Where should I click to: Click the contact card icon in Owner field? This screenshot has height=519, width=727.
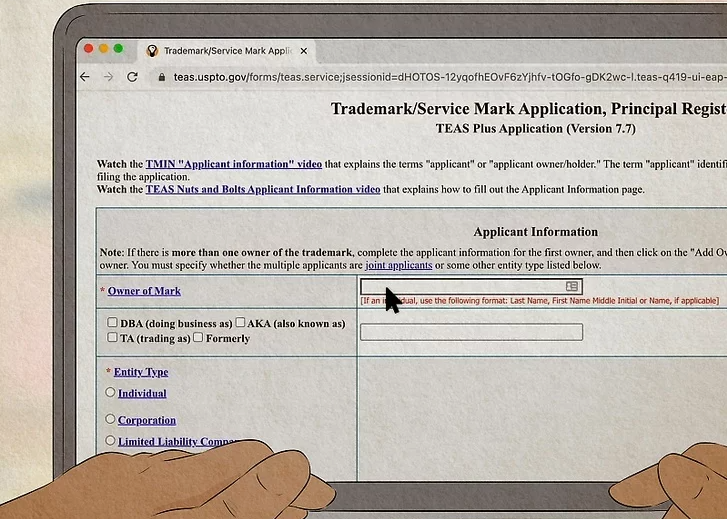(x=572, y=286)
